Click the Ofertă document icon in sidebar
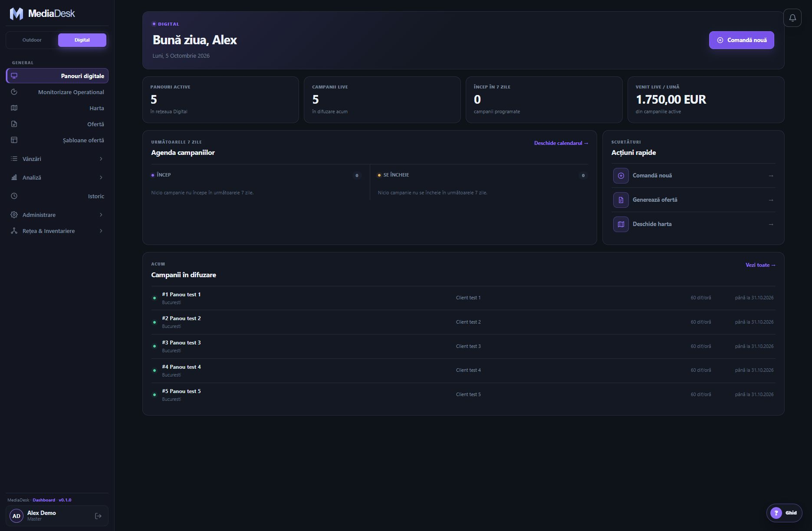 [14, 124]
